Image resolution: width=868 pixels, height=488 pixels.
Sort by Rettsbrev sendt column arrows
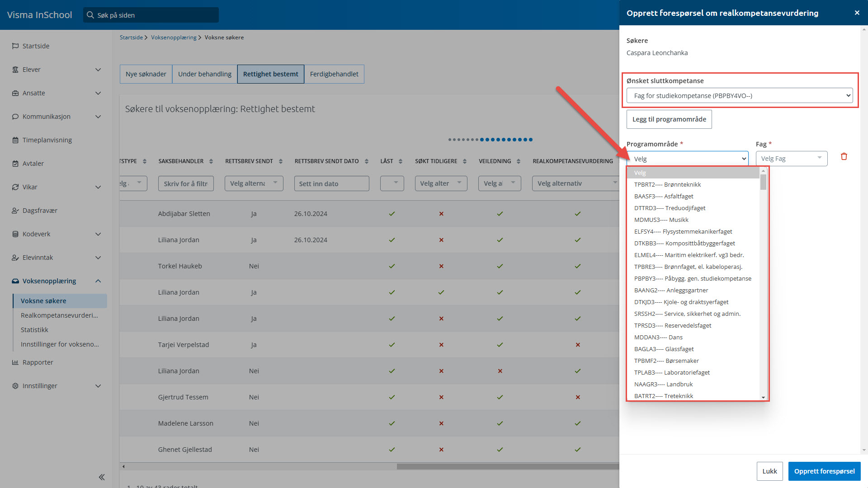click(x=281, y=161)
